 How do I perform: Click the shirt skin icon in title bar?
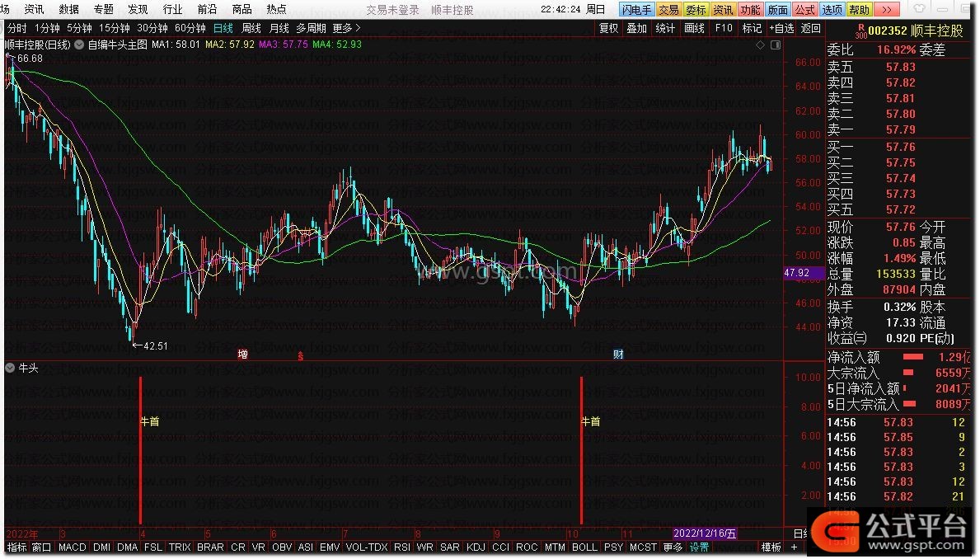coord(919,9)
